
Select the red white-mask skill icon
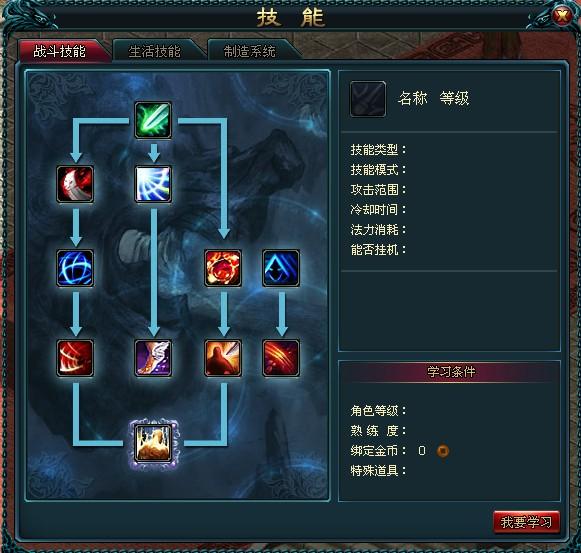(75, 184)
